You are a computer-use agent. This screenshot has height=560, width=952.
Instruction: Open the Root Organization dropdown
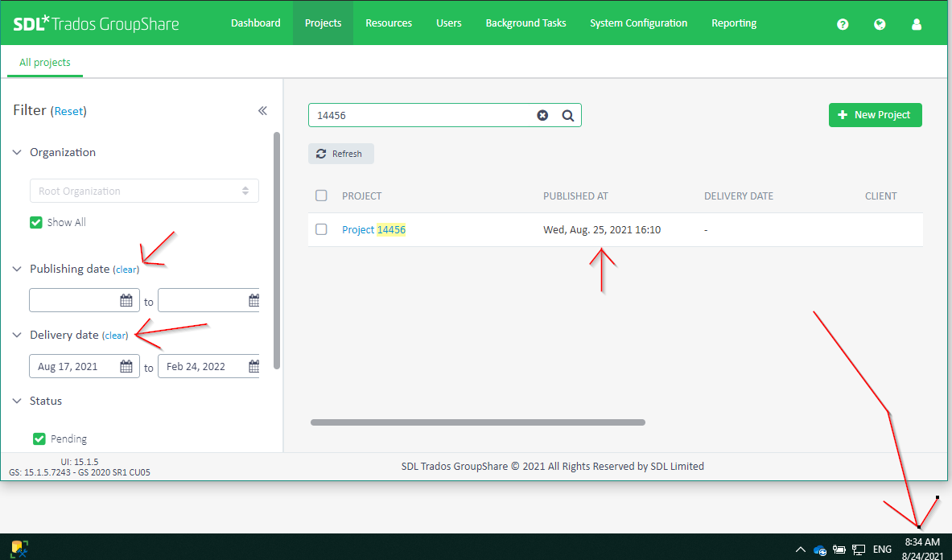click(x=145, y=191)
